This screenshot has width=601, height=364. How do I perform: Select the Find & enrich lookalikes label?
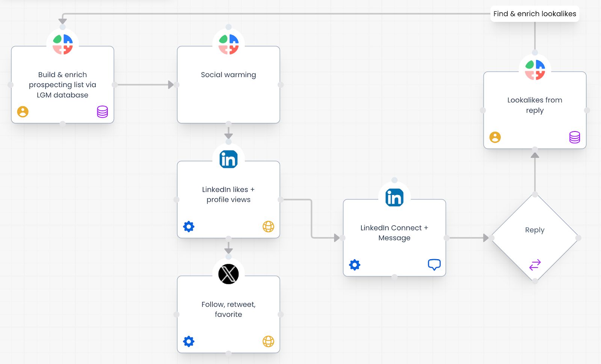(535, 14)
